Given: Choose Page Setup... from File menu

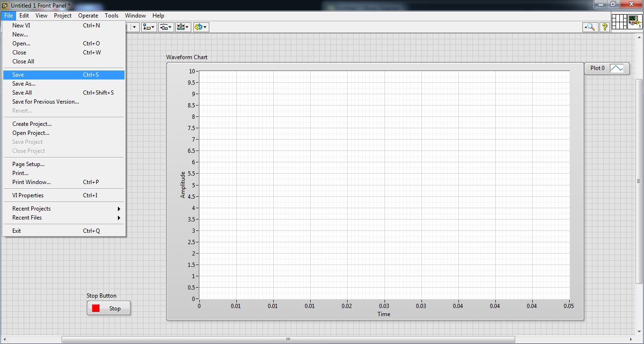Looking at the screenshot, I should click(x=64, y=164).
